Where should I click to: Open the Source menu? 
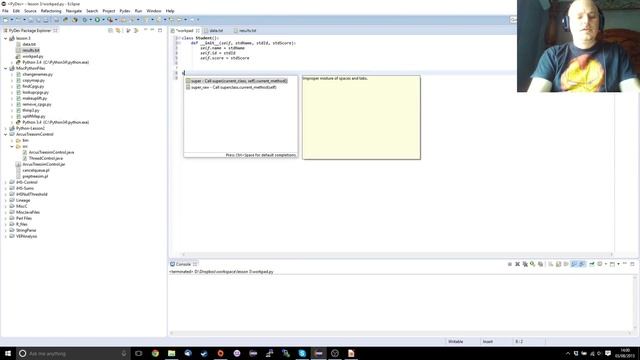click(x=30, y=11)
